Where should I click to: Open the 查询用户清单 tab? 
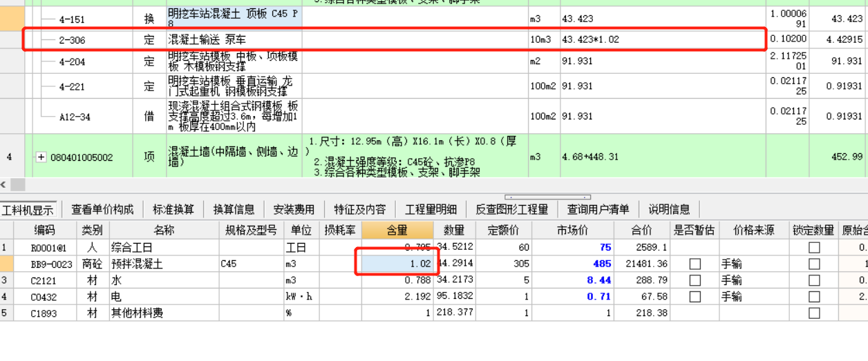pyautogui.click(x=598, y=209)
